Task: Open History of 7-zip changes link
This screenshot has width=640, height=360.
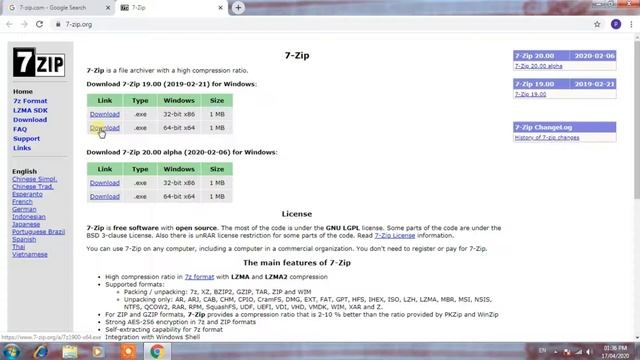Action: pyautogui.click(x=547, y=138)
